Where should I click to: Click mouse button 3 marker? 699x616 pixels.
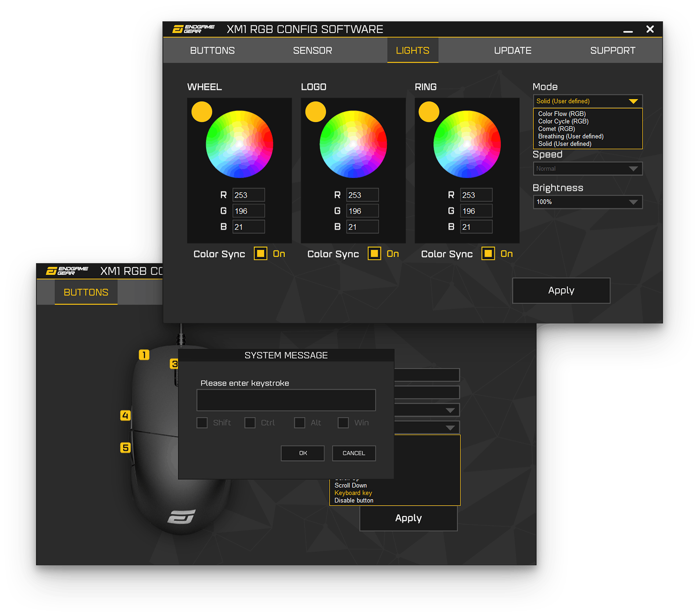click(174, 364)
